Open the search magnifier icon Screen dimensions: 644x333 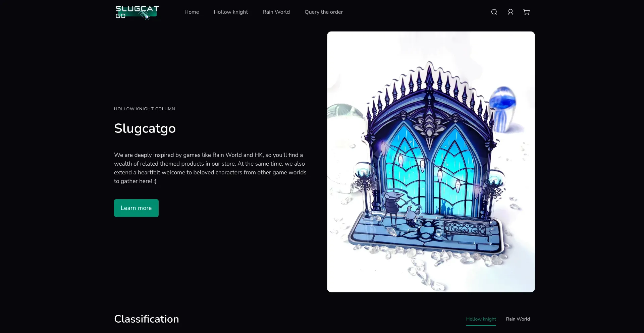coord(494,12)
